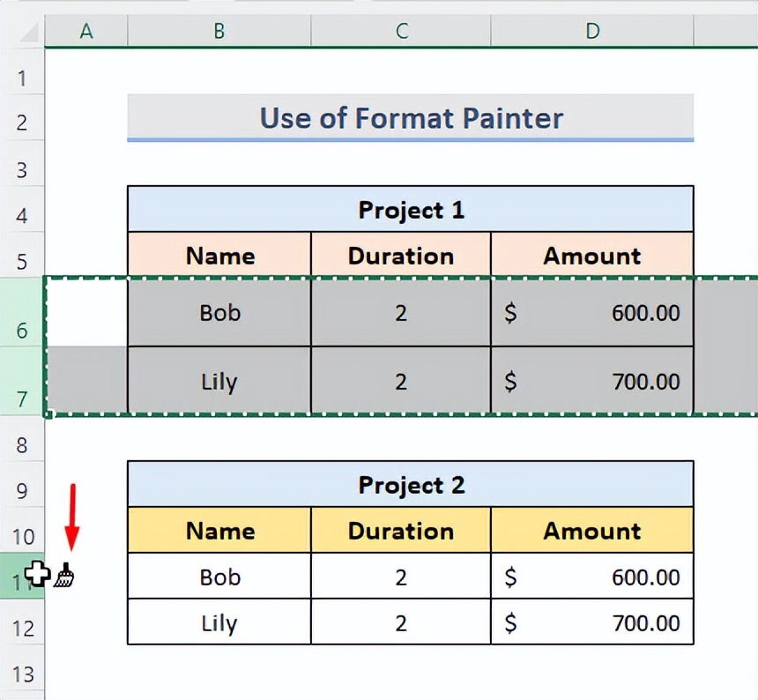Select the 'Project 1' merged cell
This screenshot has width=758, height=700.
pyautogui.click(x=411, y=209)
